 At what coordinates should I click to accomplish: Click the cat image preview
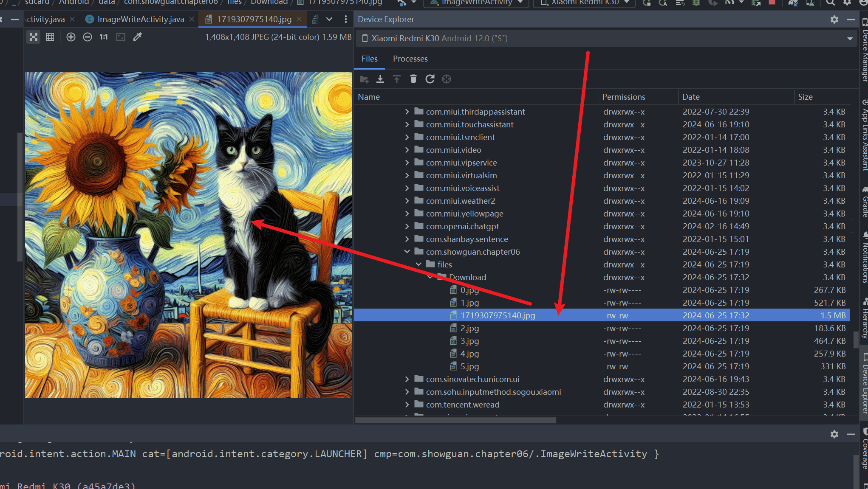[x=188, y=235]
